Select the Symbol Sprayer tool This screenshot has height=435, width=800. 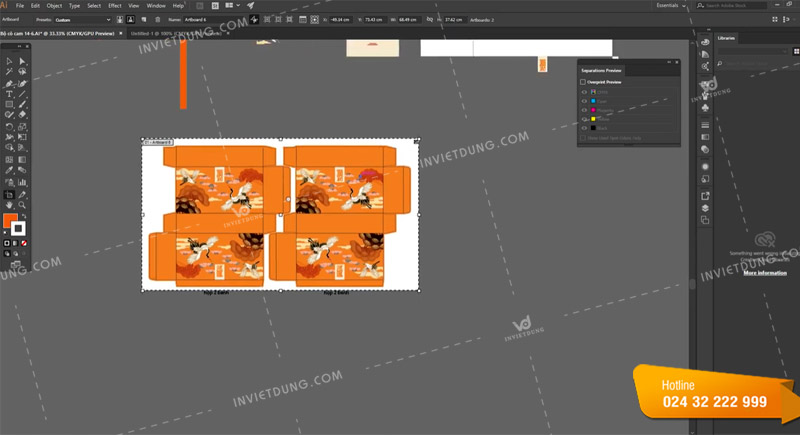[9, 182]
